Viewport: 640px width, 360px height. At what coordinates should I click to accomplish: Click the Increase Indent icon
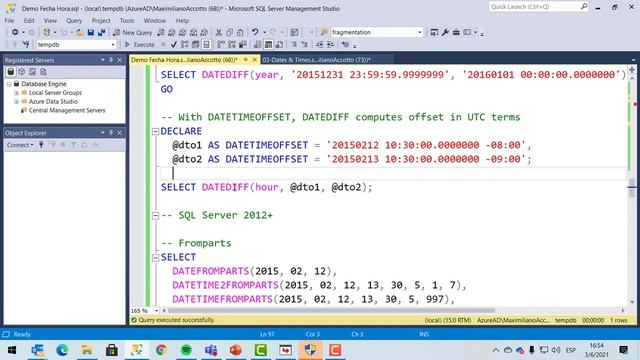coord(330,44)
